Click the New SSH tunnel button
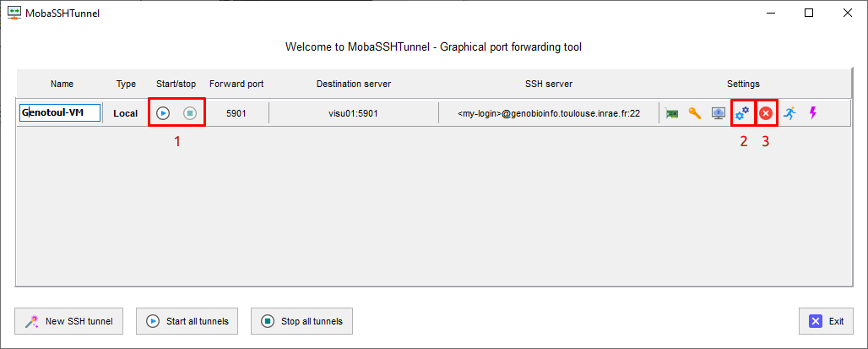 click(x=68, y=321)
